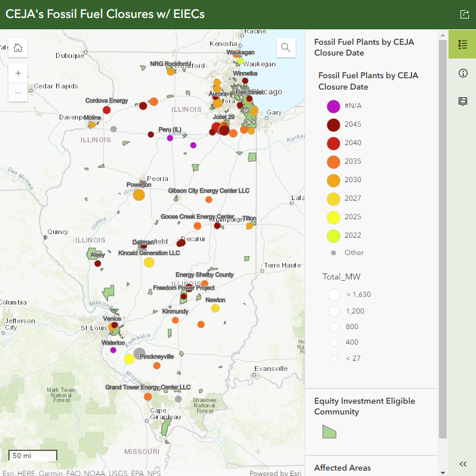Select the NRG Rockford plant marker
The height and width of the screenshot is (476, 476).
(171, 72)
